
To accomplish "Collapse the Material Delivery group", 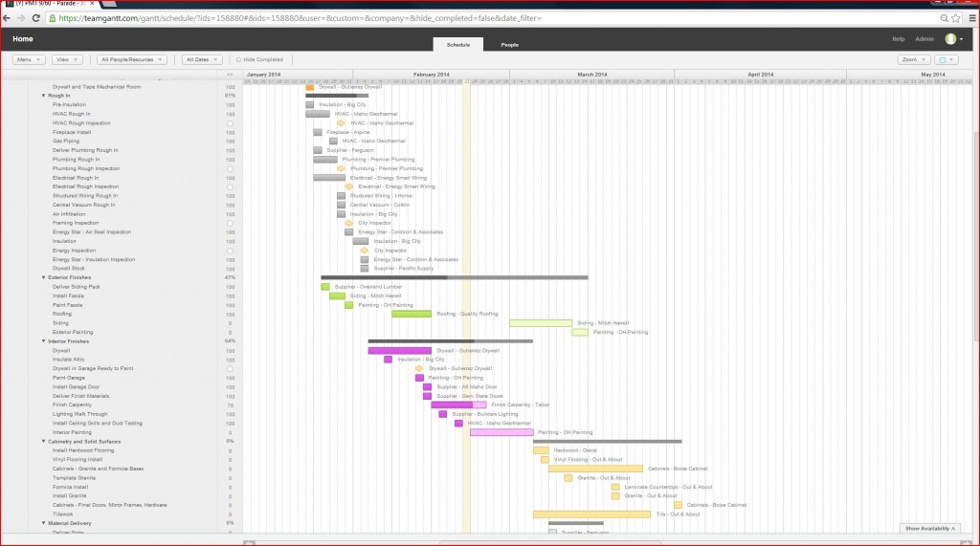I will coord(44,523).
